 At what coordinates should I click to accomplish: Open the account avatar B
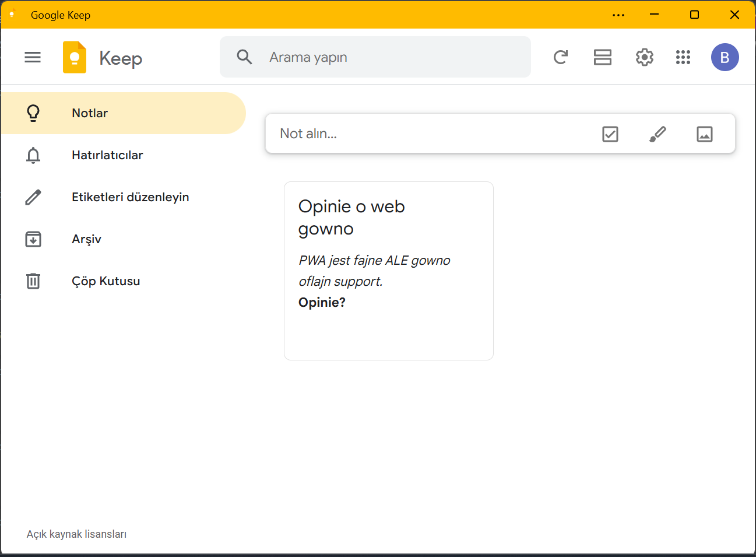point(725,57)
